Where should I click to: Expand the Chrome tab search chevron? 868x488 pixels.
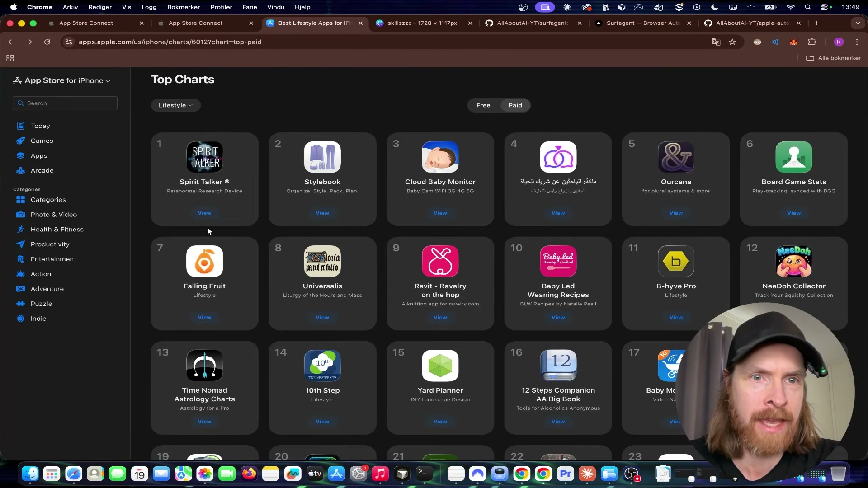(x=858, y=23)
